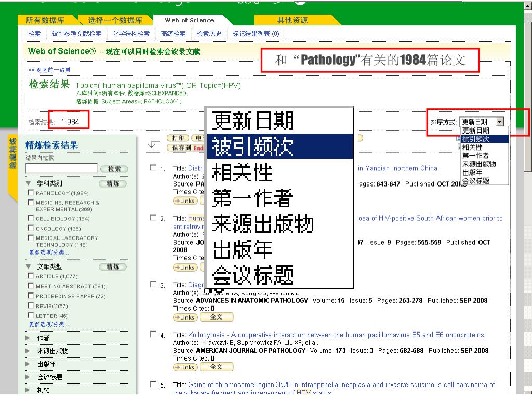Open 标记结果列表 (0) marked list
Screen dimensions: 532x399
pos(256,34)
